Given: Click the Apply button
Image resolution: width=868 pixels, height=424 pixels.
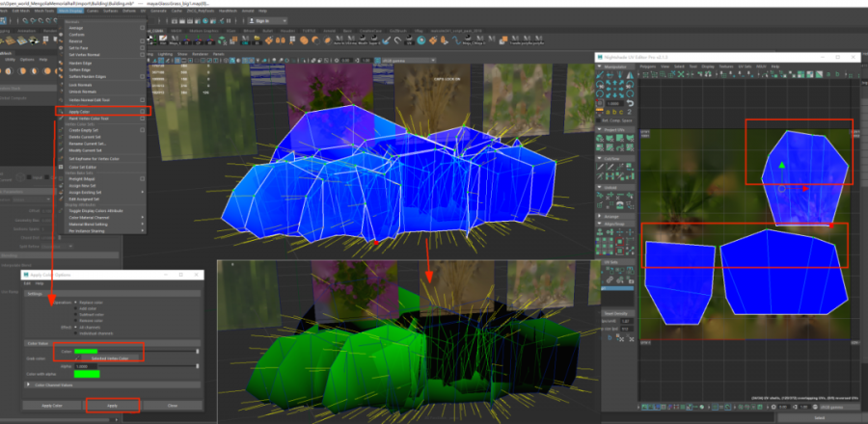Looking at the screenshot, I should click(x=113, y=405).
